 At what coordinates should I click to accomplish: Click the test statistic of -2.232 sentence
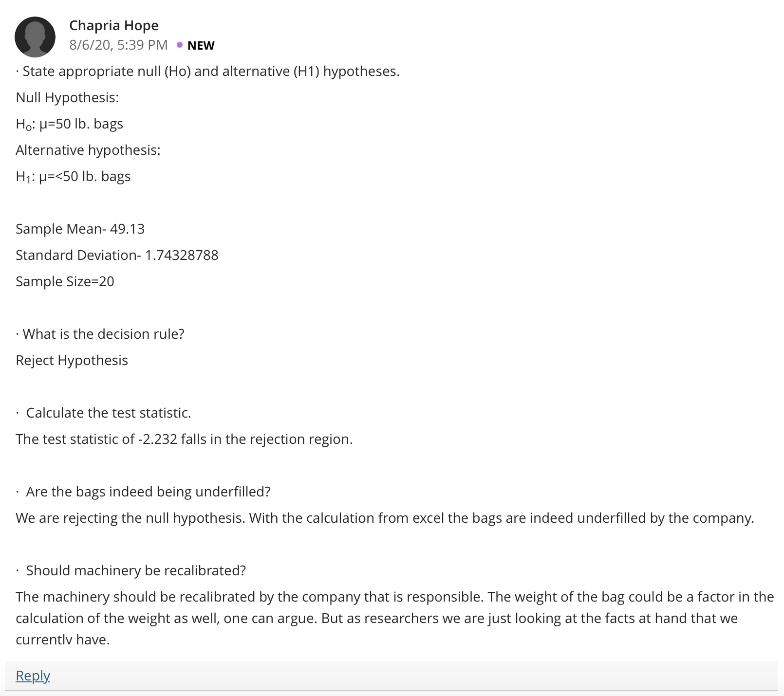point(184,439)
